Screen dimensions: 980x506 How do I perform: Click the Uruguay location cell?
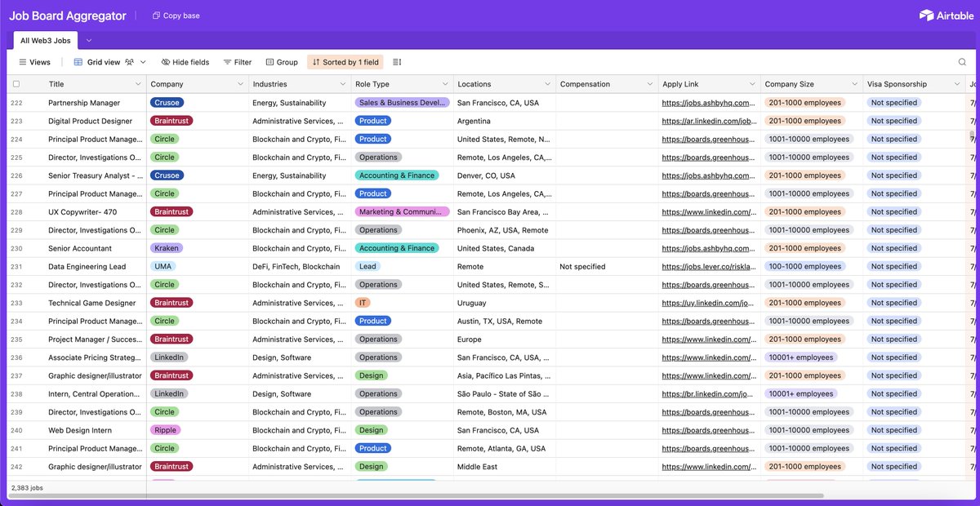click(505, 303)
